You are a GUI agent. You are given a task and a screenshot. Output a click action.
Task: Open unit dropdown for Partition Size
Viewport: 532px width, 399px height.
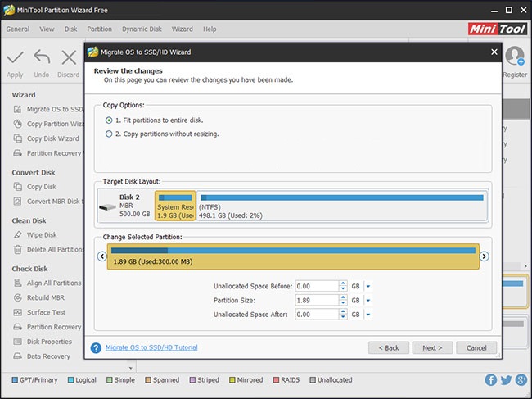coord(368,301)
